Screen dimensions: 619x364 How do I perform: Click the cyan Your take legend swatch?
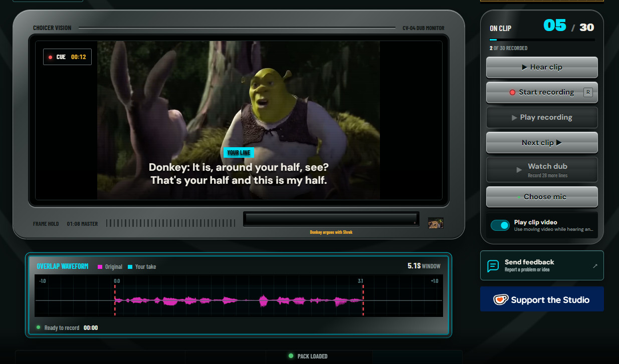130,267
